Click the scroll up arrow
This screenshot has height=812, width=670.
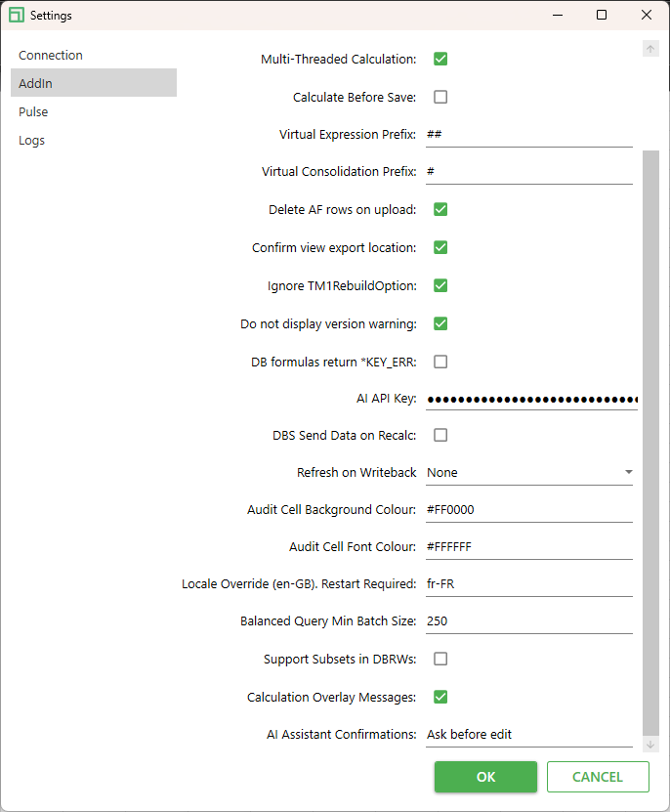coord(650,49)
